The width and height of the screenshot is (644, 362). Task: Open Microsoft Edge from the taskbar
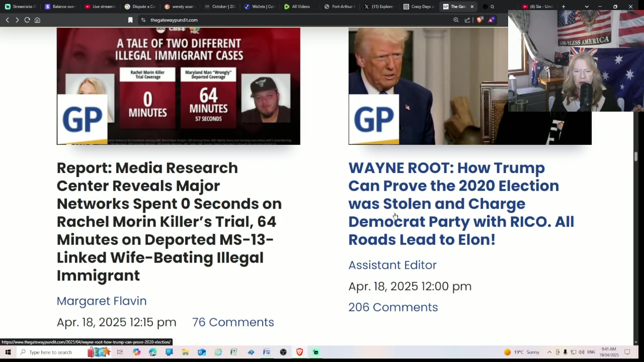pos(153,352)
